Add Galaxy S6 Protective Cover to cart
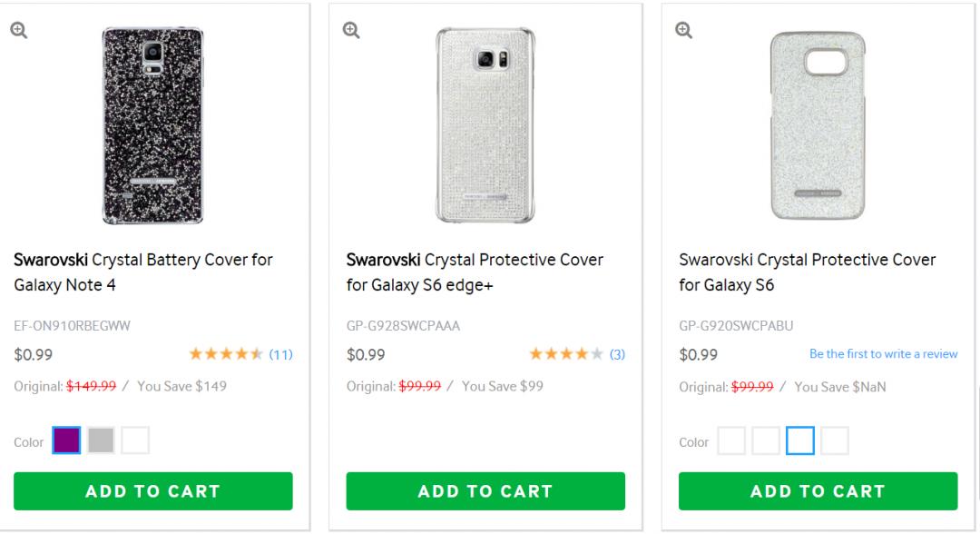Image resolution: width=980 pixels, height=534 pixels. (818, 491)
